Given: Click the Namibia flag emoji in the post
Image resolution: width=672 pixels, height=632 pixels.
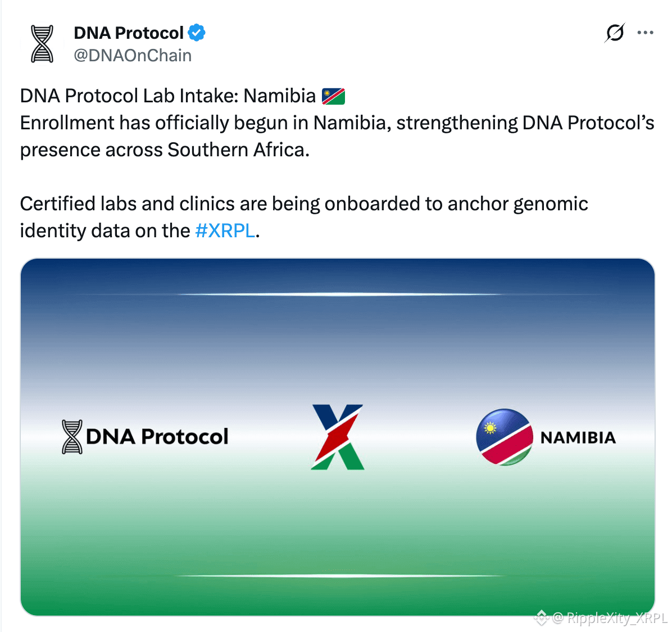Looking at the screenshot, I should 333,96.
